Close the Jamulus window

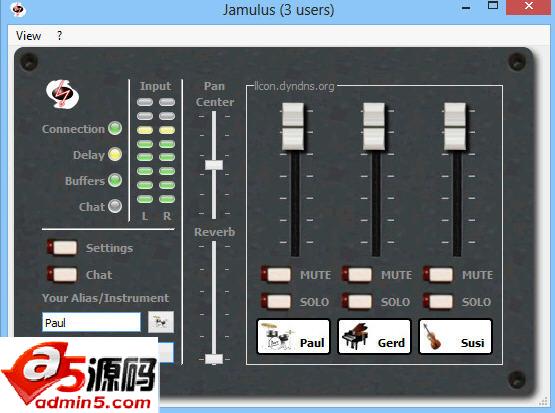click(529, 6)
